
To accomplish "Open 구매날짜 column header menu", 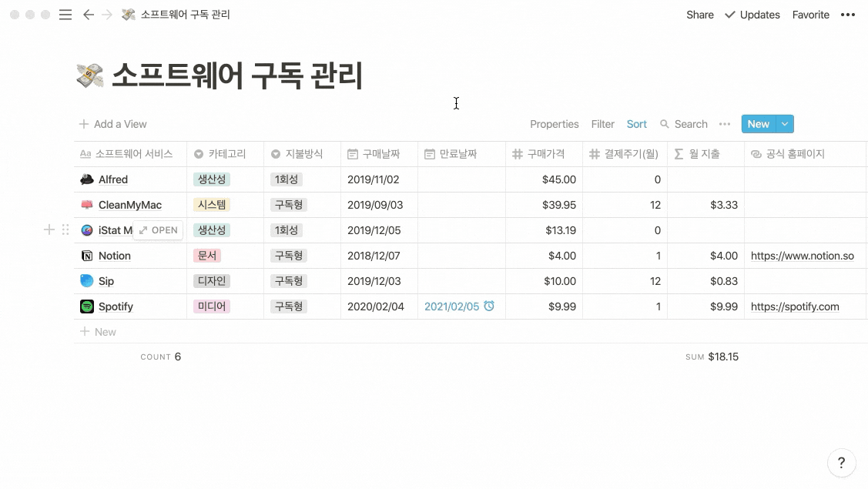I will point(379,154).
